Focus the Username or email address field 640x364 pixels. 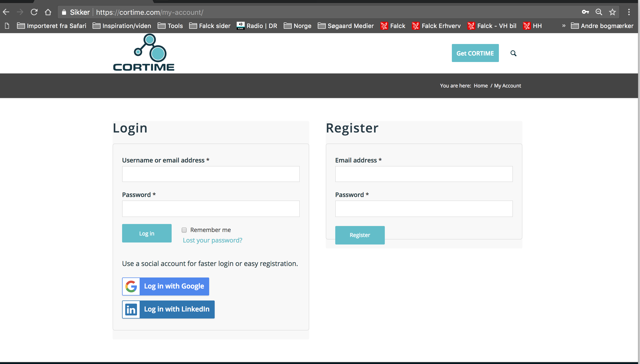click(x=211, y=174)
